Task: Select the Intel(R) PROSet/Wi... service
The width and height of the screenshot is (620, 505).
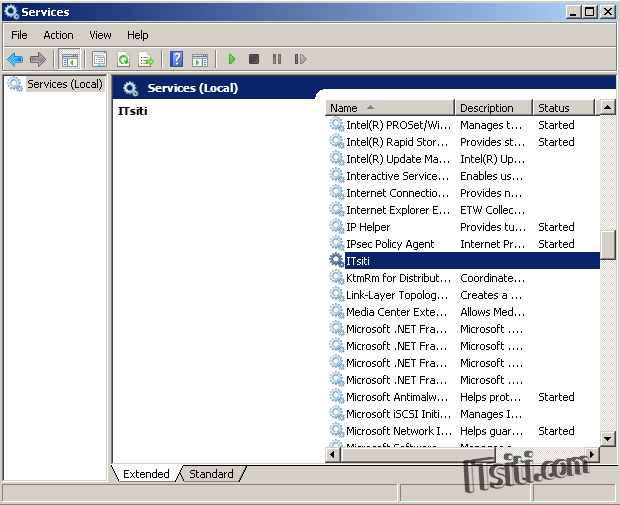Action: pos(398,125)
